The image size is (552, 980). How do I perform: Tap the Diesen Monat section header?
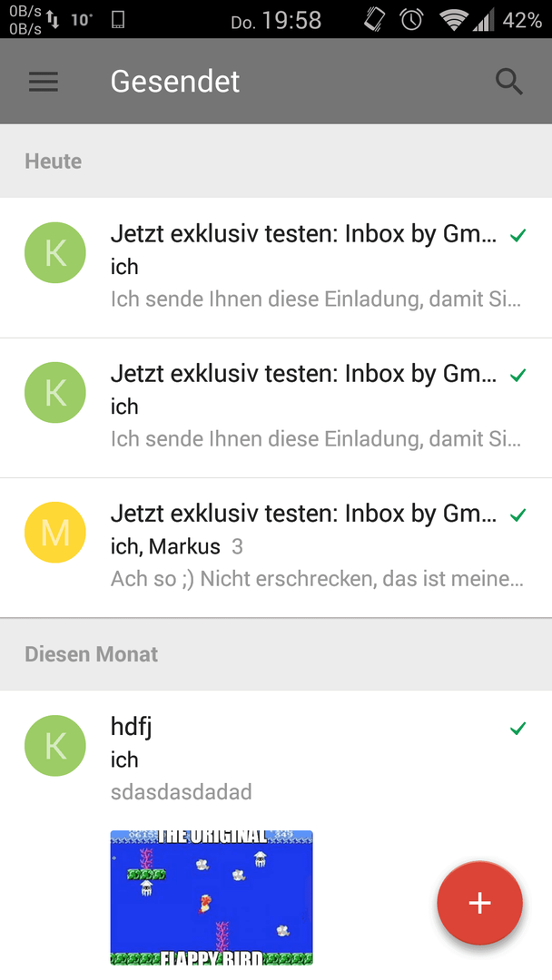[x=276, y=653]
